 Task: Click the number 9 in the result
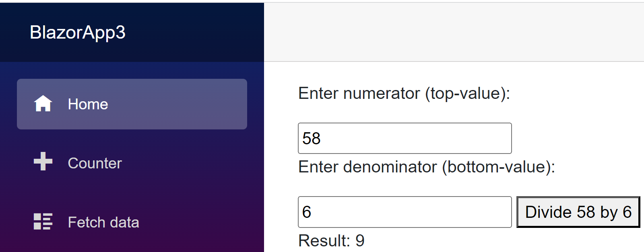[360, 241]
